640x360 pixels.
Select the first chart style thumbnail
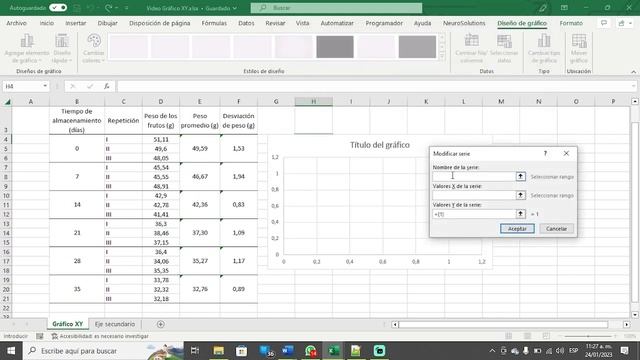click(128, 47)
